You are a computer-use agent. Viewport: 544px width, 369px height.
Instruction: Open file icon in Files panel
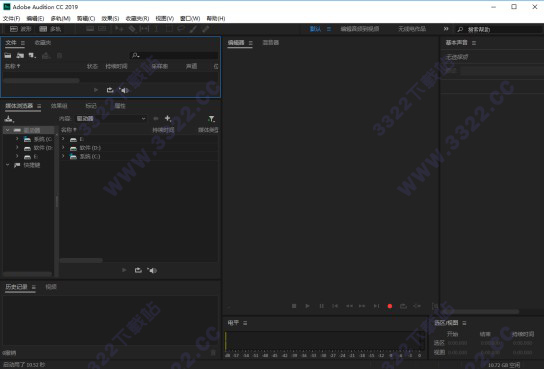click(8, 55)
